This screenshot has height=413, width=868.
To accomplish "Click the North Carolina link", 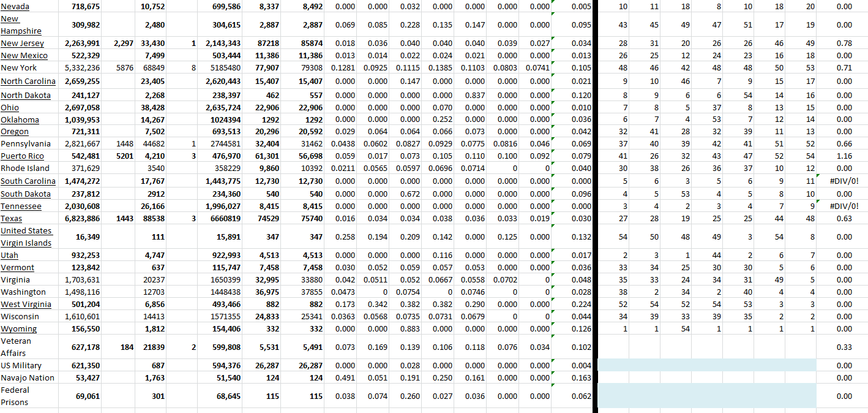I will (x=28, y=81).
